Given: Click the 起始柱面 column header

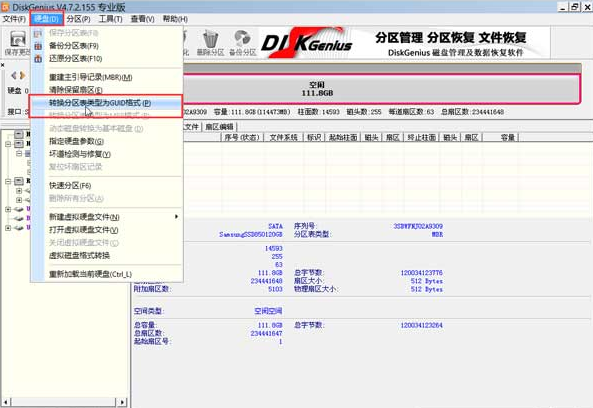Looking at the screenshot, I should pos(343,138).
